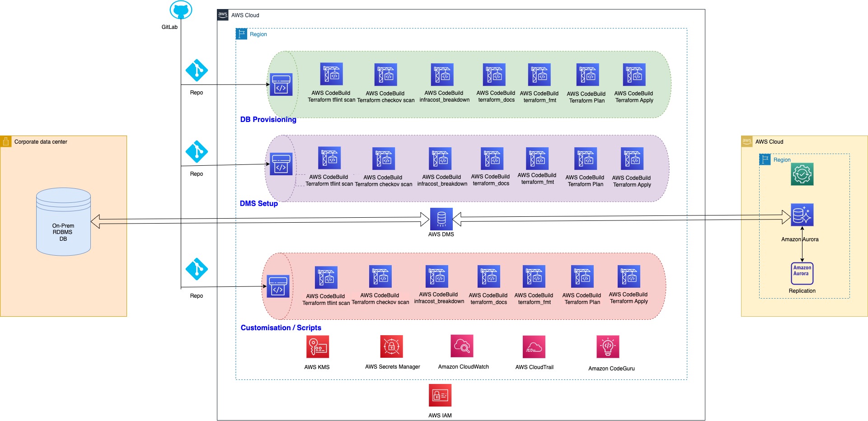
Task: Click the CodePipeline icon in the purple DMS Setup pipeline
Action: (281, 164)
